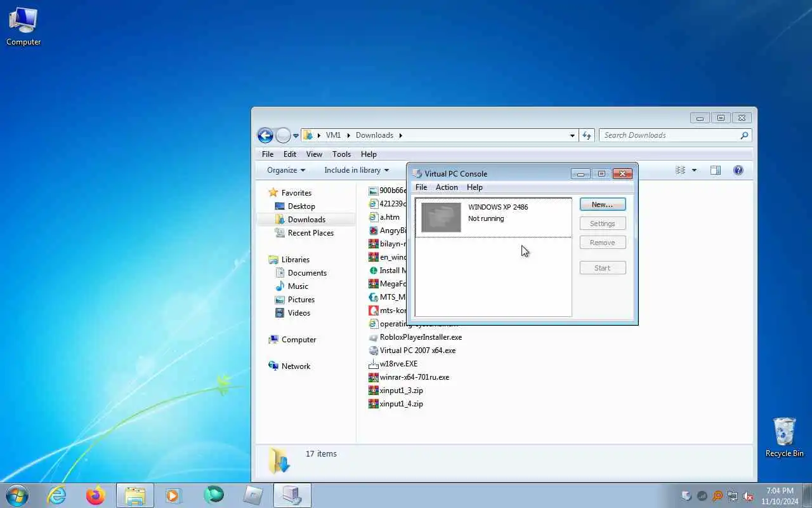Open the Windows Start menu
812x508 pixels.
coord(17,495)
